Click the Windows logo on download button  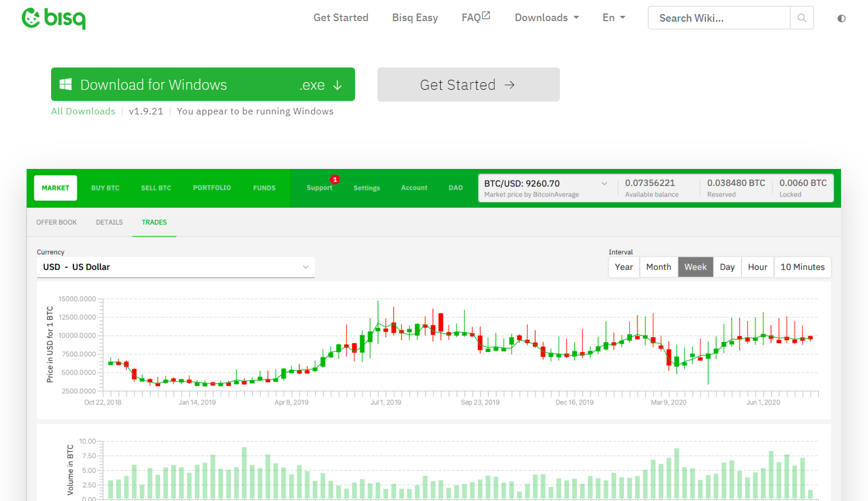(x=66, y=84)
